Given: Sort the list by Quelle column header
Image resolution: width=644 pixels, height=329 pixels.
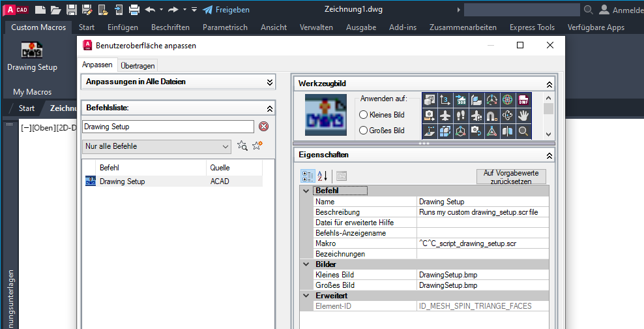Looking at the screenshot, I should pos(234,168).
